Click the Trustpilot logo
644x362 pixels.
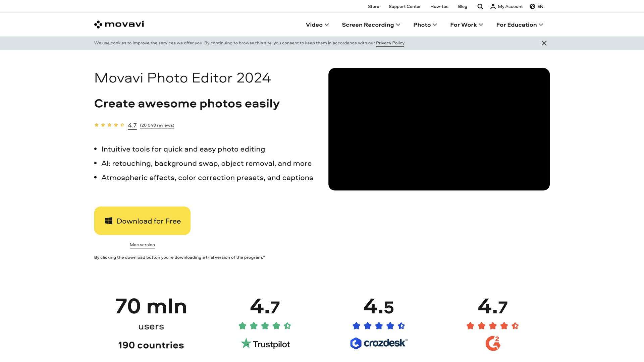coord(265,344)
